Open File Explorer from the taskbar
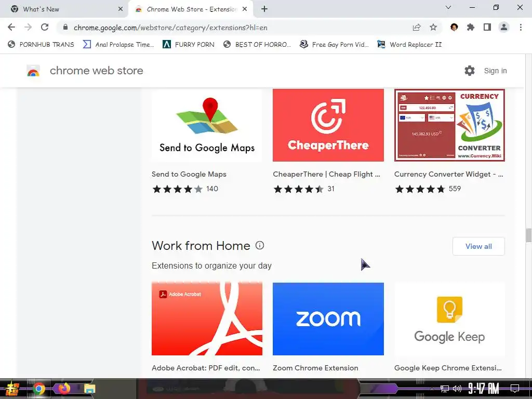Viewport: 532px width, 399px height. [x=89, y=389]
